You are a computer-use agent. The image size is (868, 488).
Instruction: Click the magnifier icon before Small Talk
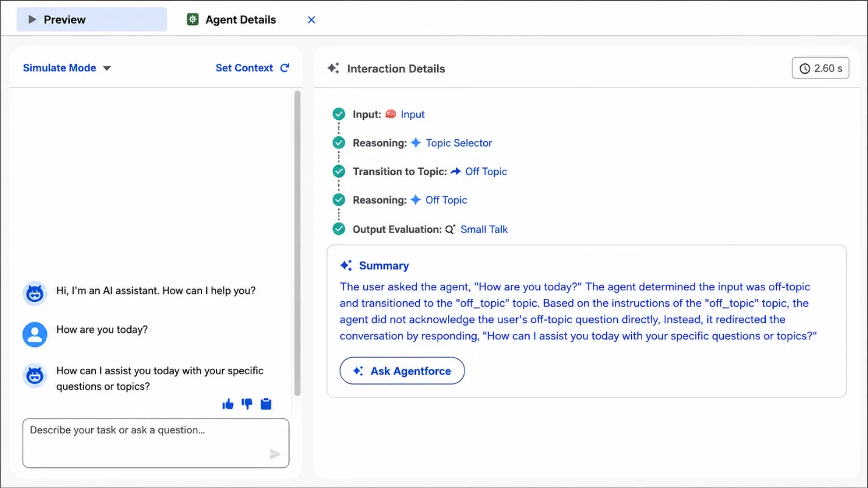[x=450, y=229]
